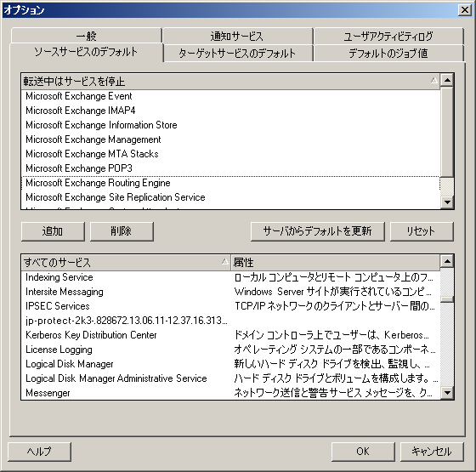The height and width of the screenshot is (472, 476).
Task: Confirm settings with the OK button
Action: (363, 452)
